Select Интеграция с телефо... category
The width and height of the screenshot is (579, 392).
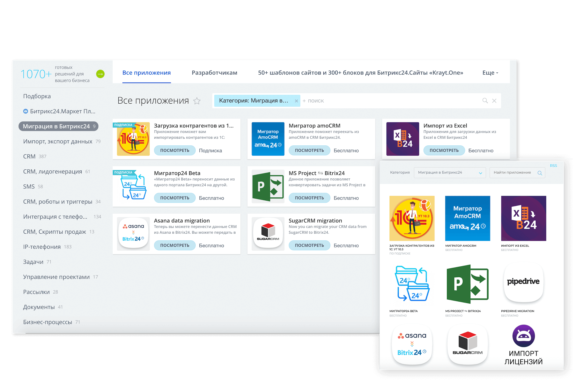tap(62, 217)
